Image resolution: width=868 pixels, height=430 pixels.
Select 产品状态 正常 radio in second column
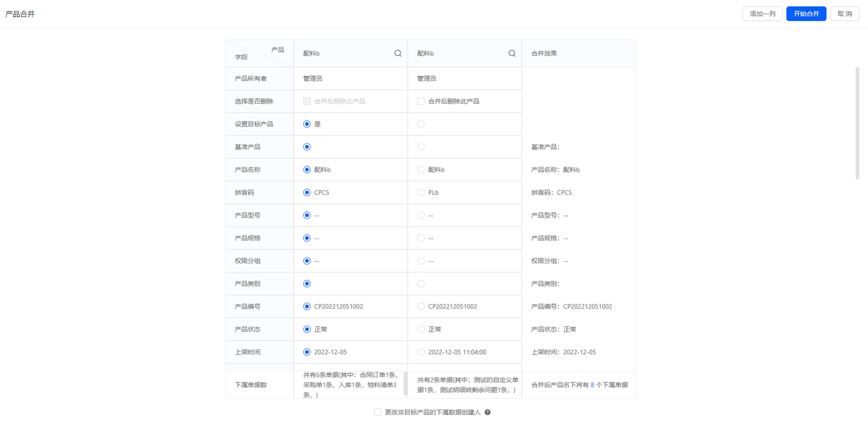click(421, 330)
